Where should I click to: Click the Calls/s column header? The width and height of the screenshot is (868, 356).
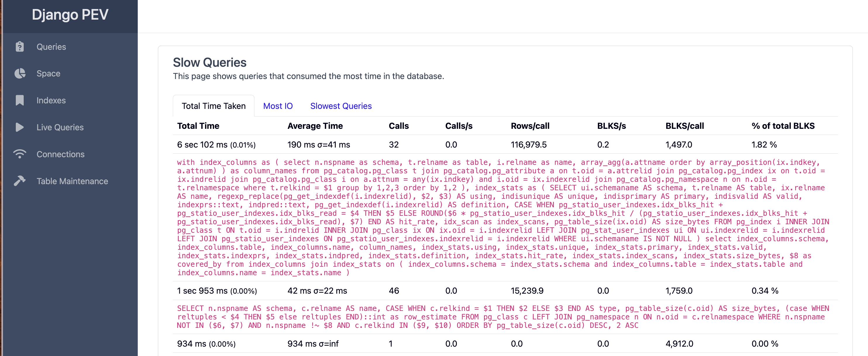[x=459, y=126]
